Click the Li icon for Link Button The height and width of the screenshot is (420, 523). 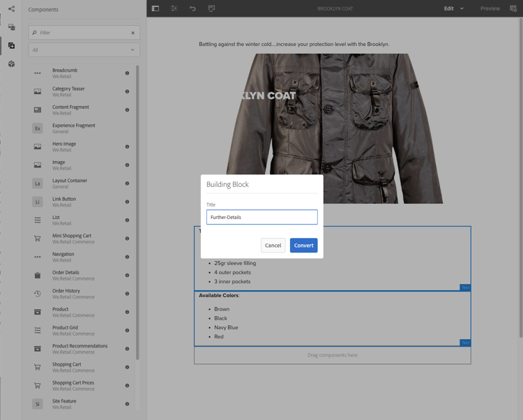pyautogui.click(x=38, y=202)
